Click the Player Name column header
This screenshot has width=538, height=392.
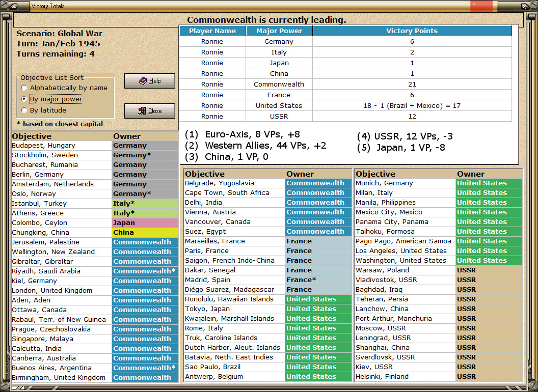click(x=212, y=31)
